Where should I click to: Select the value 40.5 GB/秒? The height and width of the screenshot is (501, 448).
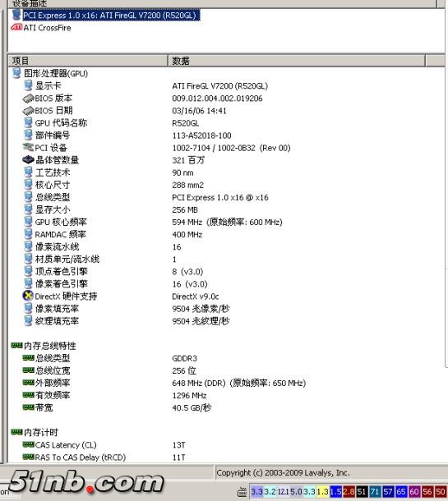192,407
